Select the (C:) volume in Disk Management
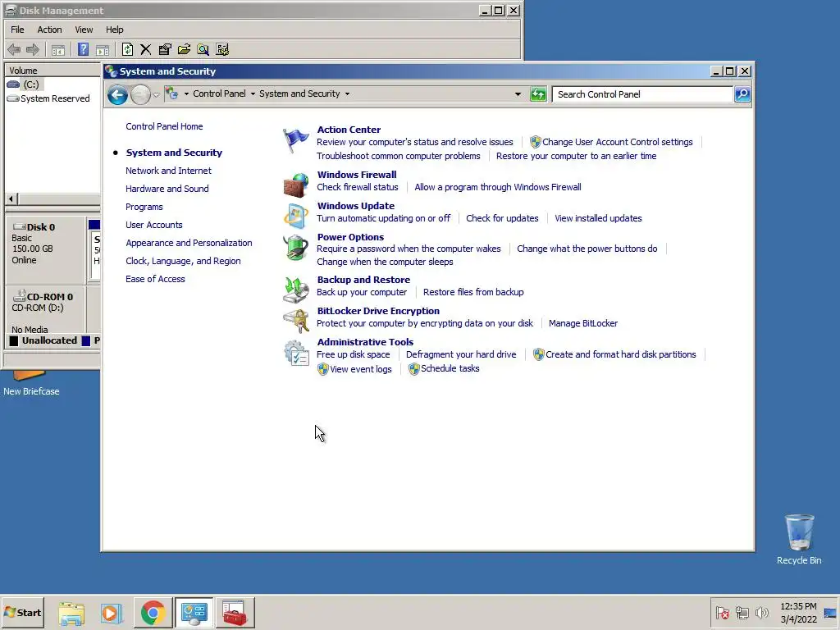This screenshot has width=840, height=630. click(x=30, y=84)
